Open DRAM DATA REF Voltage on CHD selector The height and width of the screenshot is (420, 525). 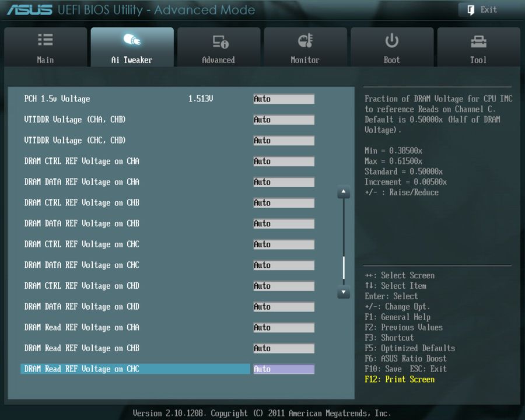(x=283, y=306)
